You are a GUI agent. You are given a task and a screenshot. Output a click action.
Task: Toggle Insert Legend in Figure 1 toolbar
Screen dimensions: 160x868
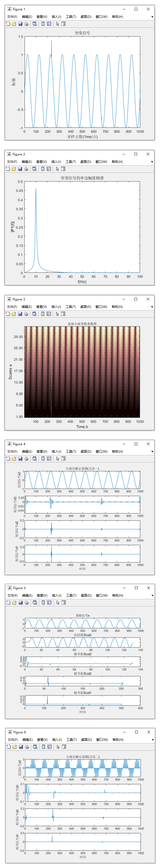coord(49,24)
